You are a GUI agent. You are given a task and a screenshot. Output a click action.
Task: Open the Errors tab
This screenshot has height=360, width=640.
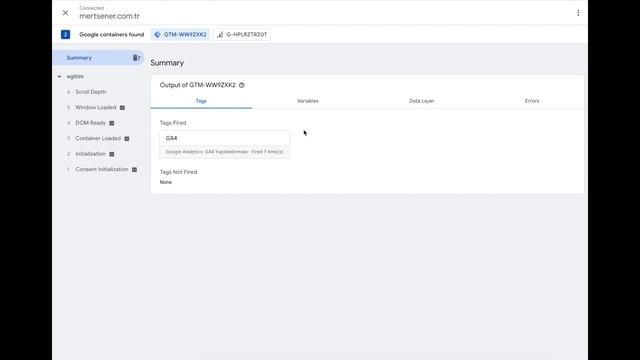pos(532,101)
